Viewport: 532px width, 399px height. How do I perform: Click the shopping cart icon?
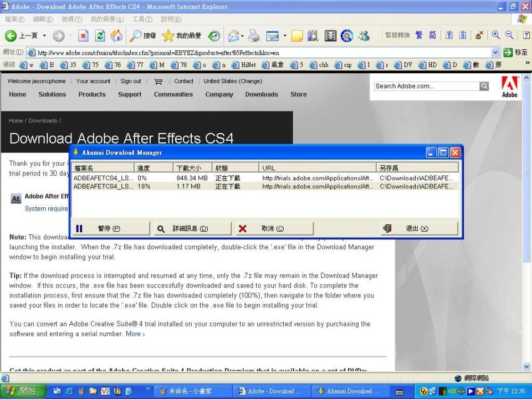coord(157,81)
